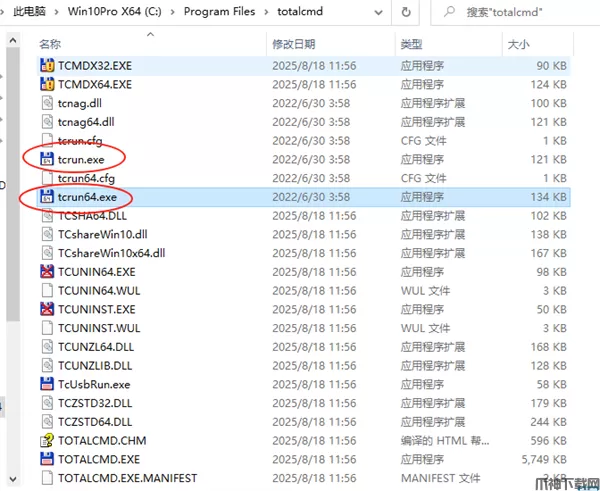Select the file name tcrun.exe
Screen dimensions: 600x491
[x=81, y=160]
